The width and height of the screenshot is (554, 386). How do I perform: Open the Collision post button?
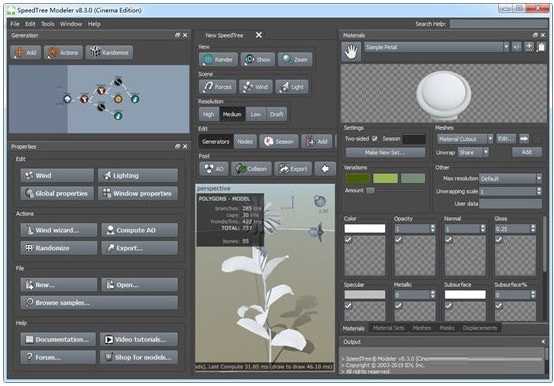(x=251, y=169)
